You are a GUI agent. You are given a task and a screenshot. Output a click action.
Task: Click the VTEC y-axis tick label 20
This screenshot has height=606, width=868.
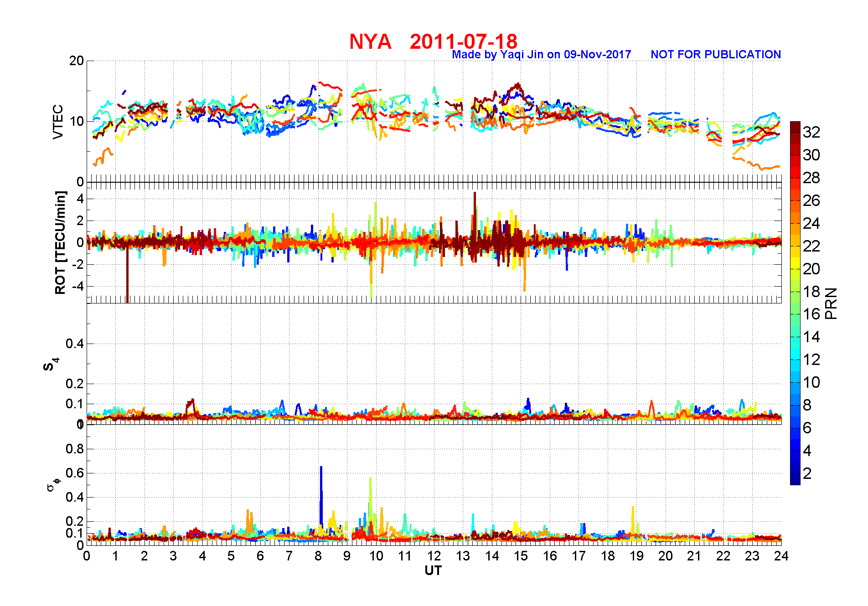[x=76, y=61]
